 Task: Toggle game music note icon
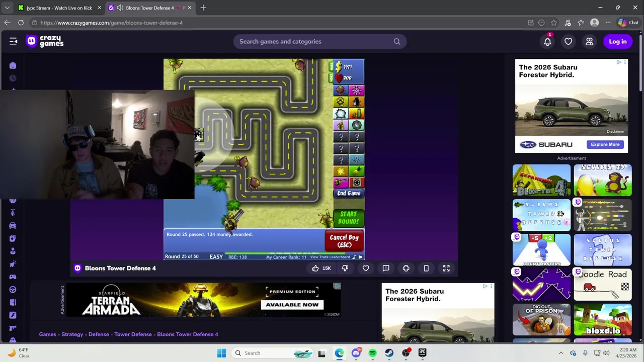[x=354, y=257]
